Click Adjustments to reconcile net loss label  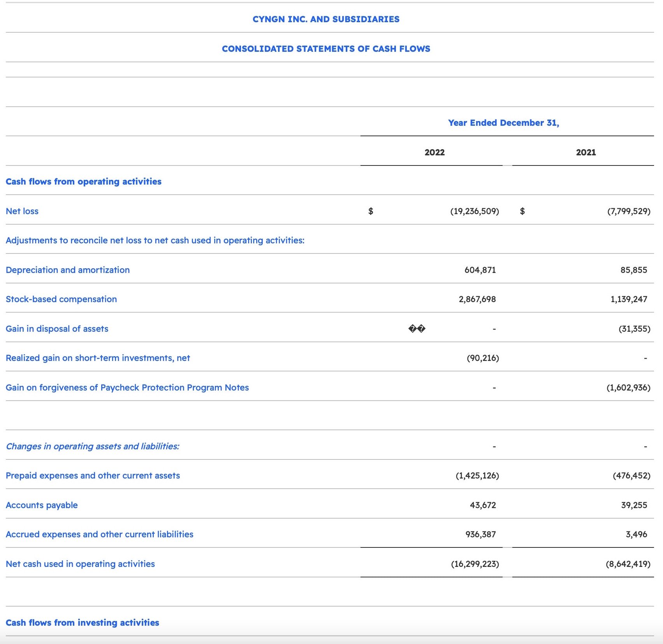tap(155, 240)
